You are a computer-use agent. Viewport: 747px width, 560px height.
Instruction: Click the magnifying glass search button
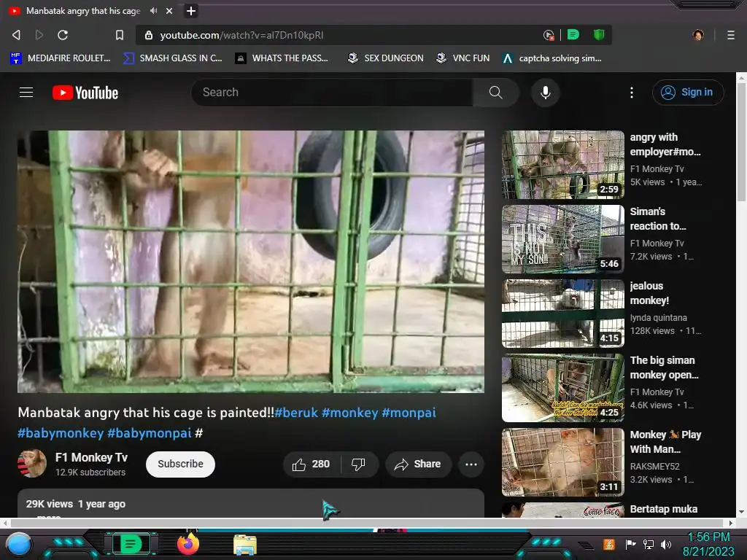click(496, 93)
